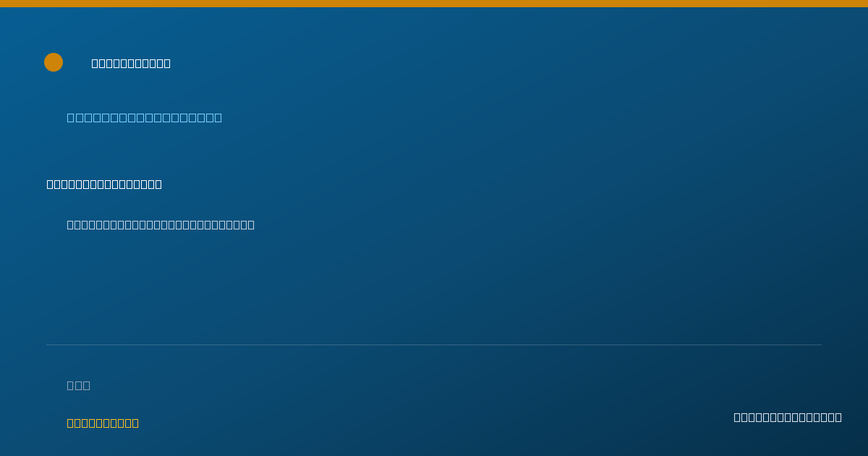Viewport: 868px width, 456px height.
Task: Select the long description line under bold heading
Action: pos(161,224)
